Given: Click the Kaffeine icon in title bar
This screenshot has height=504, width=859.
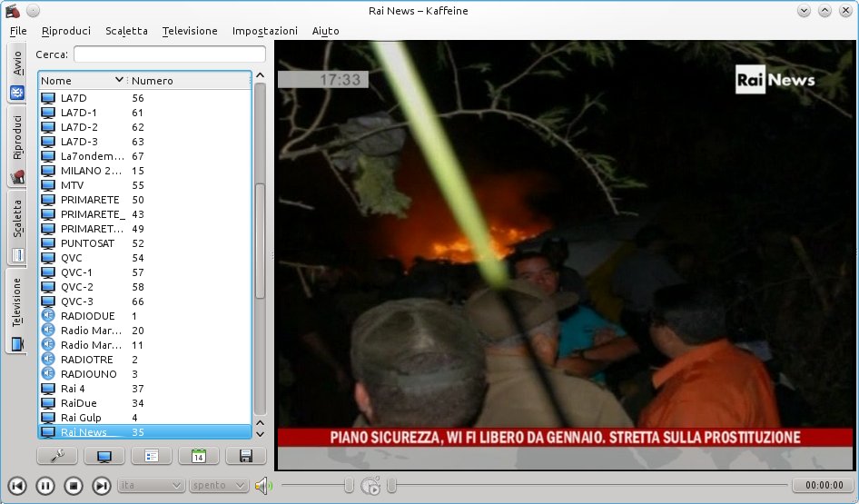Looking at the screenshot, I should (12, 10).
